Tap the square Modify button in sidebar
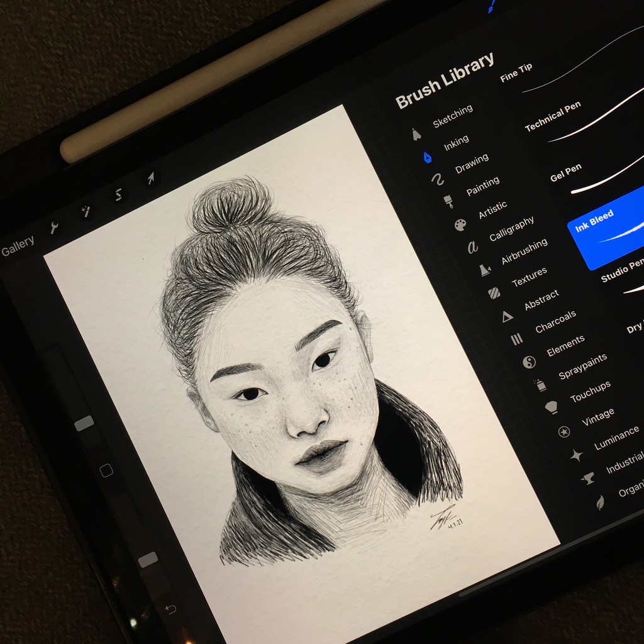 (x=106, y=470)
